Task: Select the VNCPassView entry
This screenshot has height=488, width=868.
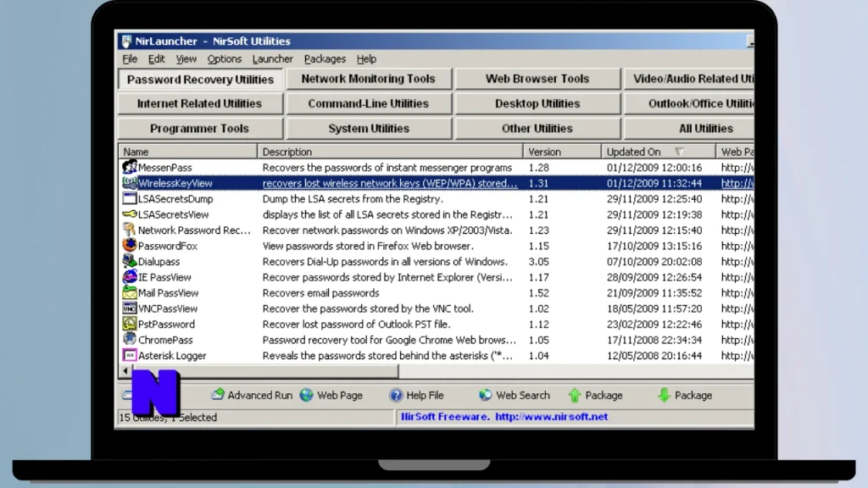Action: coord(168,308)
